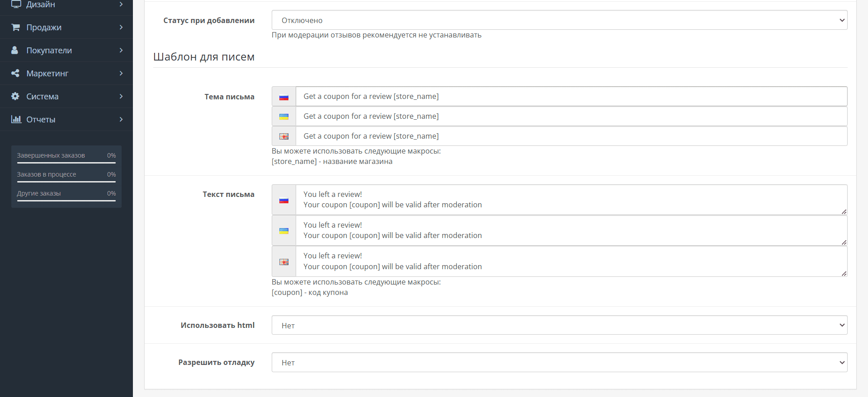This screenshot has width=868, height=397.
Task: Click the Ukrainian email subject input field
Action: point(571,116)
